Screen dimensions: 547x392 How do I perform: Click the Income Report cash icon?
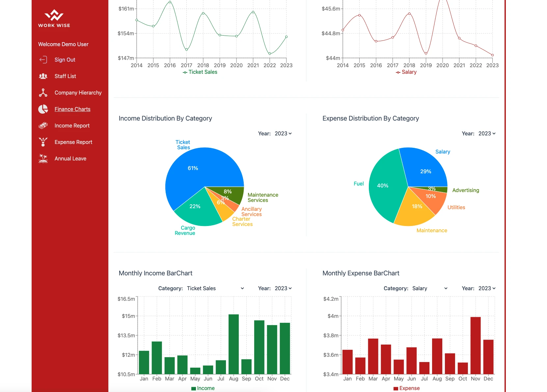(x=43, y=126)
